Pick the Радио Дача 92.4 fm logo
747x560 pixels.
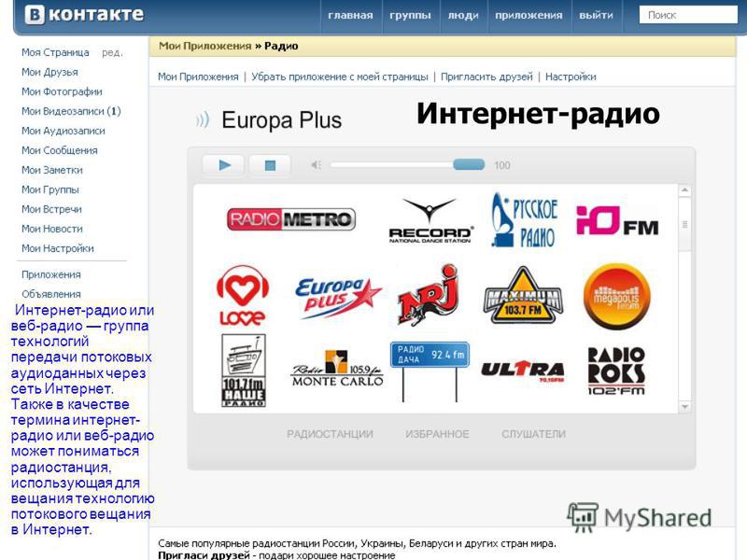coord(430,371)
